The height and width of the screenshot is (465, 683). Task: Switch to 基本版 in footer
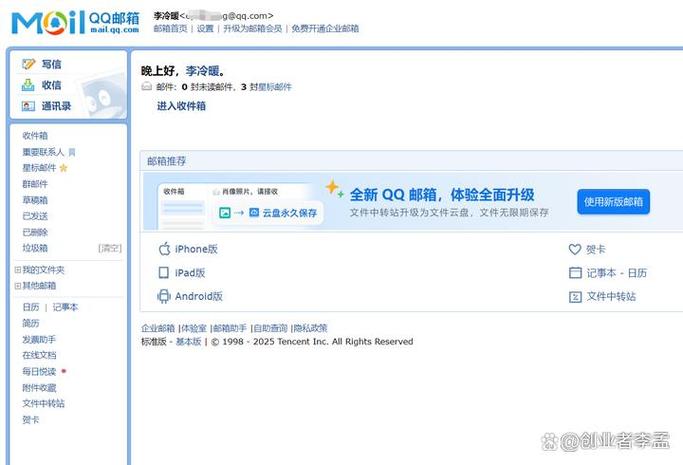pyautogui.click(x=188, y=341)
